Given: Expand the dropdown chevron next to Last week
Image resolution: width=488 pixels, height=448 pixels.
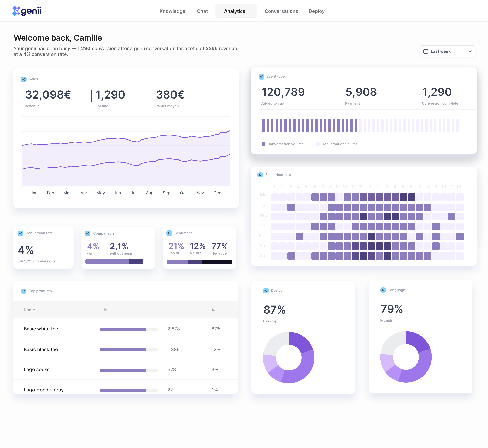Looking at the screenshot, I should pos(470,51).
